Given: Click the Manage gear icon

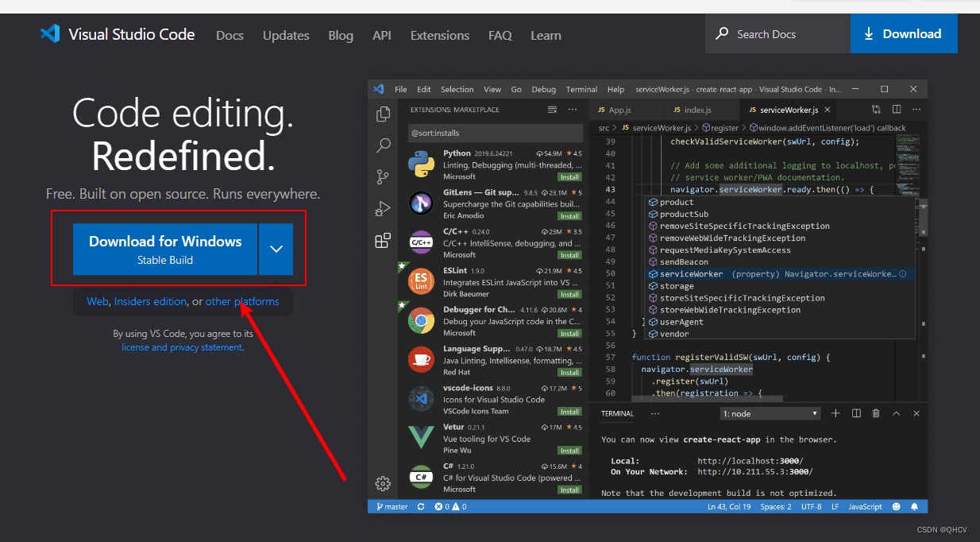Looking at the screenshot, I should (x=383, y=483).
